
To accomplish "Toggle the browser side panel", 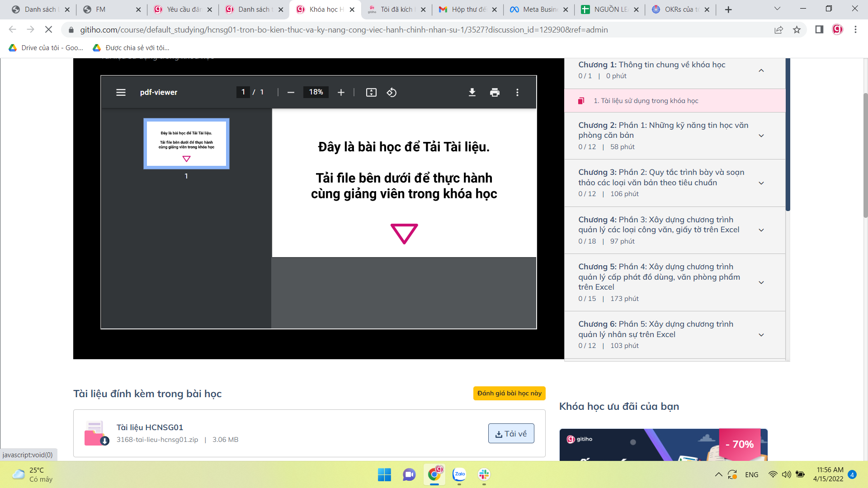I will pyautogui.click(x=819, y=30).
